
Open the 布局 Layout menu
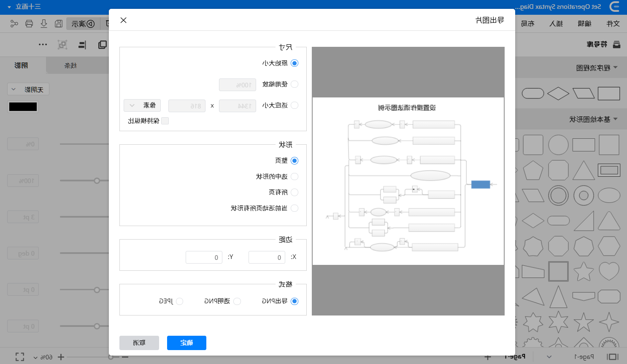click(x=527, y=24)
